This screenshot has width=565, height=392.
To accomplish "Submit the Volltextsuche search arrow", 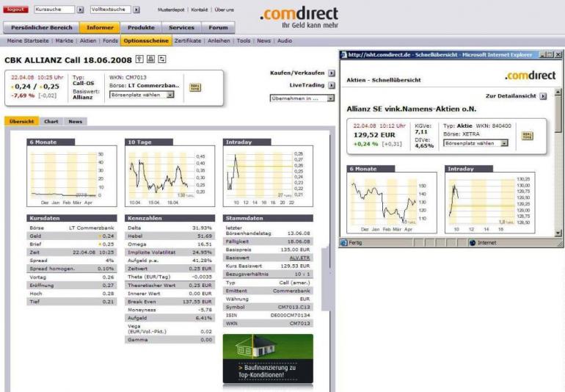I will pyautogui.click(x=136, y=10).
